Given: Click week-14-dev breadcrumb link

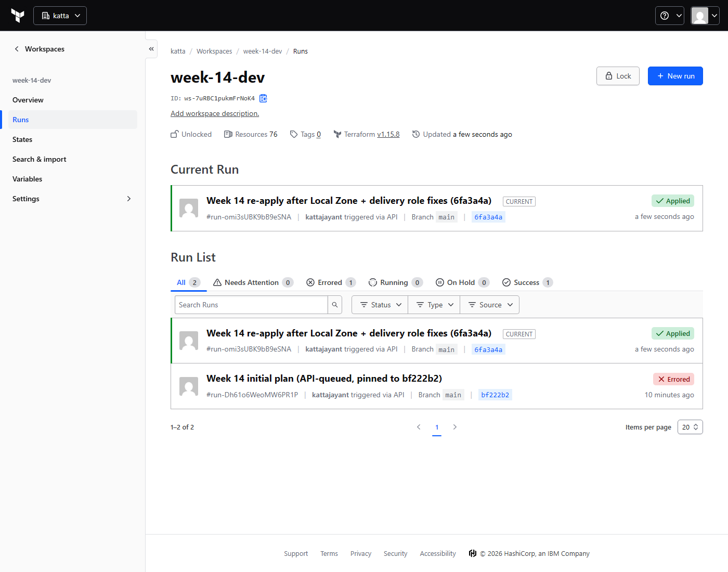Looking at the screenshot, I should tap(263, 51).
